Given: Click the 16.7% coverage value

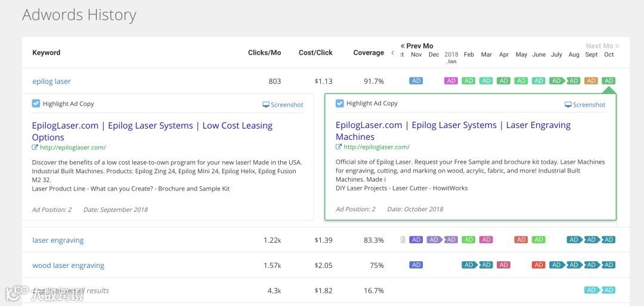Looking at the screenshot, I should click(x=374, y=291).
